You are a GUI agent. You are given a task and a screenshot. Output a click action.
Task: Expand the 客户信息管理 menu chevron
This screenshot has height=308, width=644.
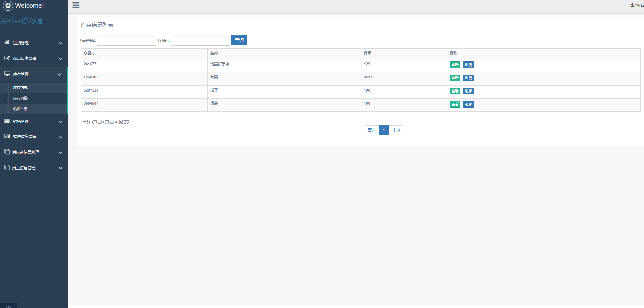(61, 137)
